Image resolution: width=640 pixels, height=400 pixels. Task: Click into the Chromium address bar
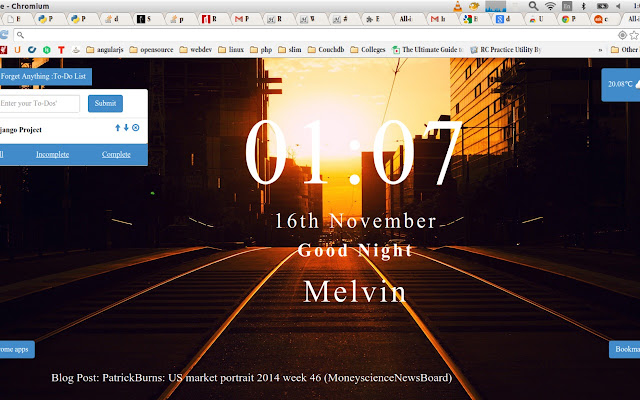click(318, 36)
